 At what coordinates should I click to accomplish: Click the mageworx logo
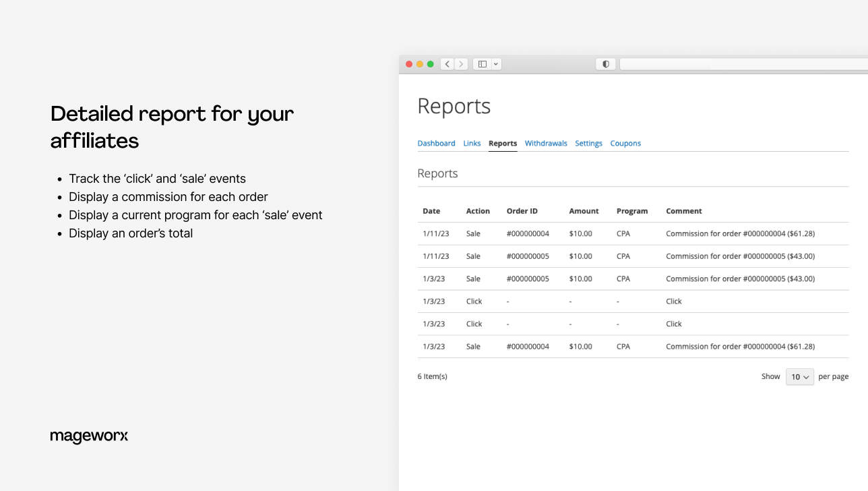click(x=89, y=436)
